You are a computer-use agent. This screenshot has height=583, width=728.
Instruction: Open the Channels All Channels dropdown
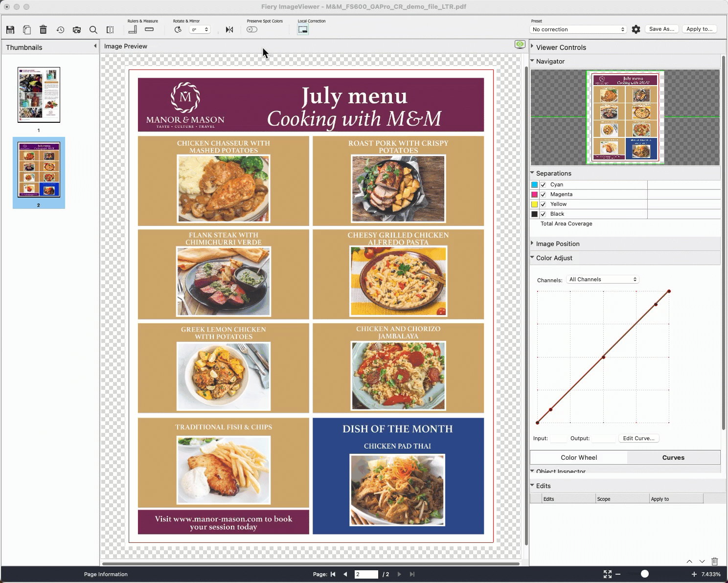pos(603,279)
